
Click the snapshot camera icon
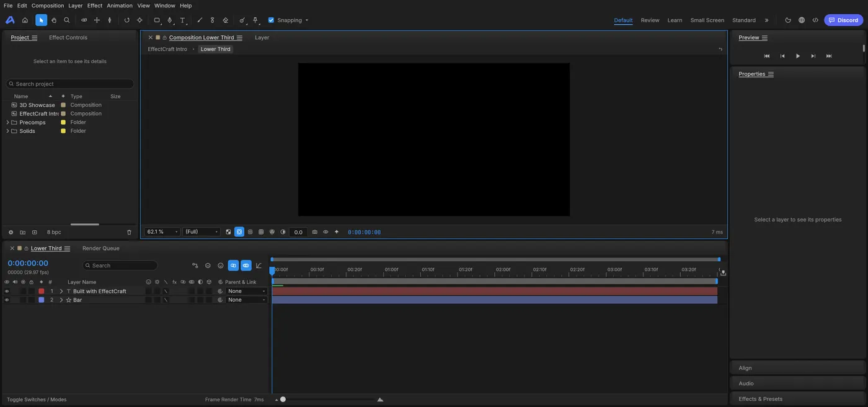[314, 232]
